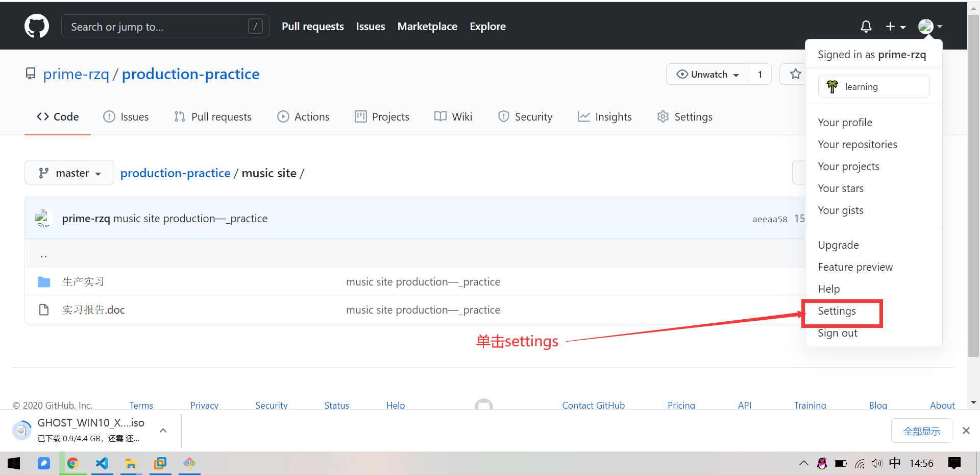The width and height of the screenshot is (980, 475).
Task: Open the Security shield icon
Action: (x=504, y=116)
